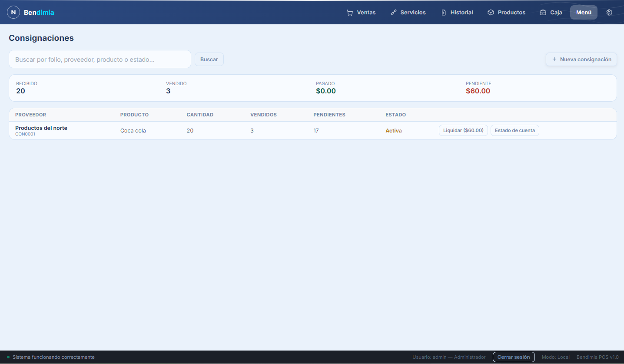Click the PAGADO amount $0.00
624x364 pixels.
(326, 91)
